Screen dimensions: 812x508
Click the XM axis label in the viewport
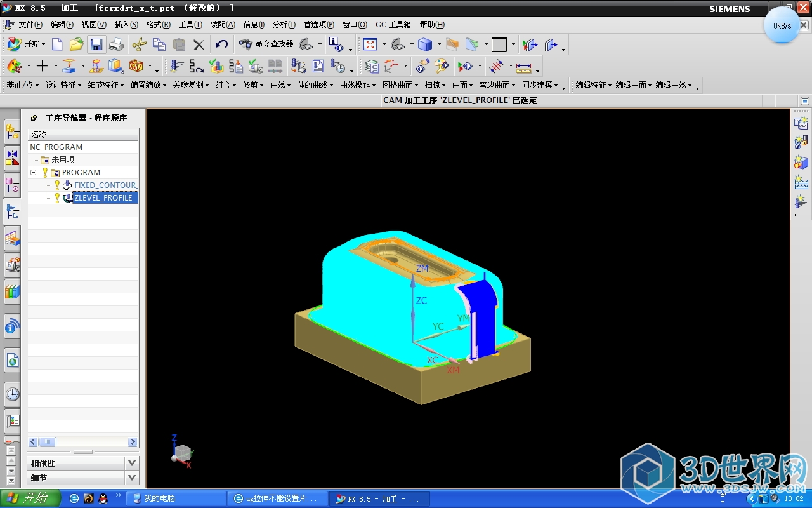click(453, 370)
